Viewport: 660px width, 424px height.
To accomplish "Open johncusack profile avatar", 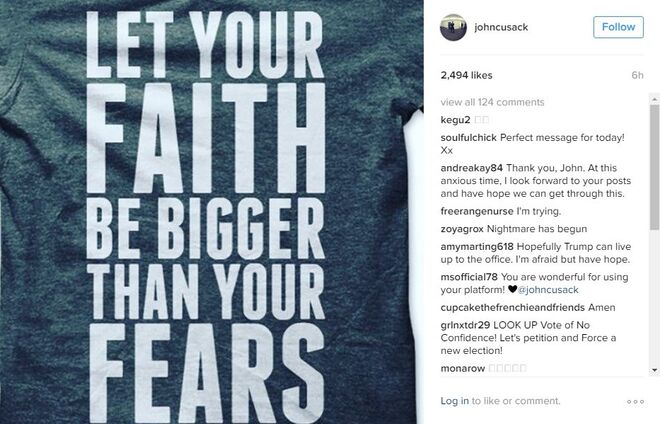I will point(453,27).
